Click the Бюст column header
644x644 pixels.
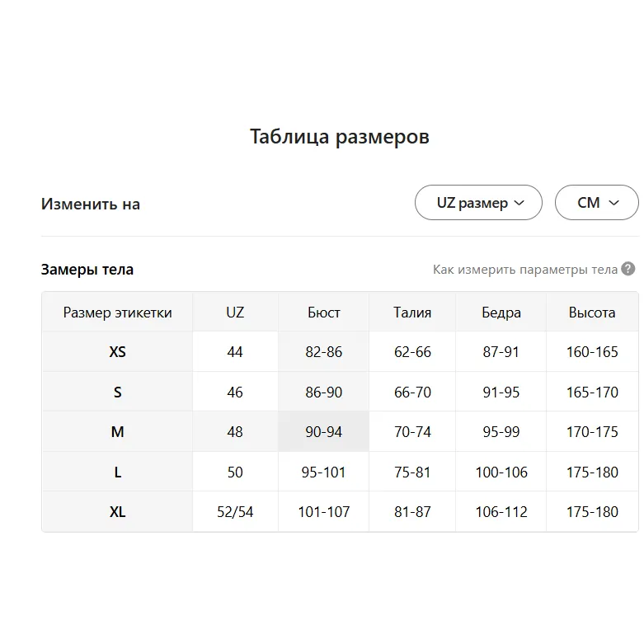click(x=323, y=313)
